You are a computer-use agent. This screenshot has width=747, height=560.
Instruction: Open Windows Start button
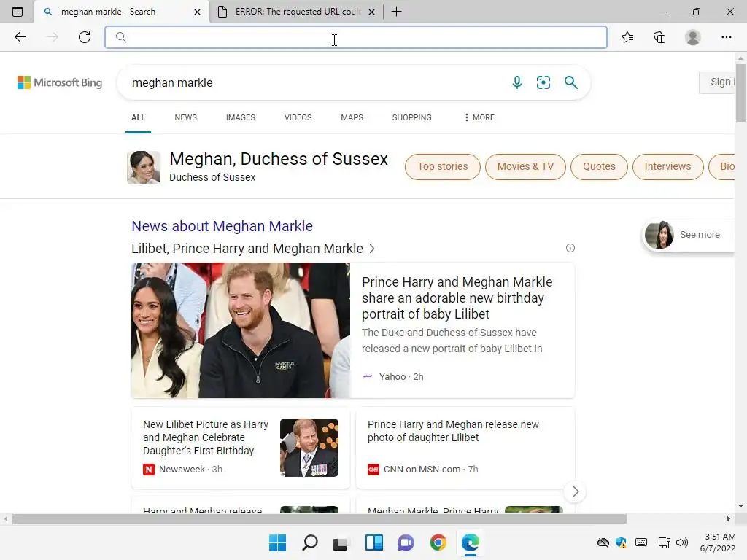[x=277, y=542]
